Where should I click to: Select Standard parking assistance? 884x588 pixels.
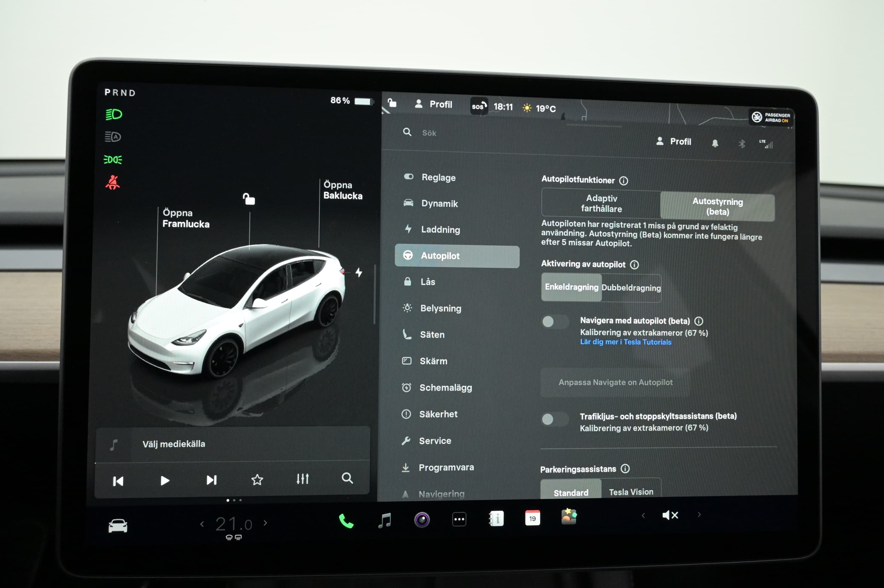click(571, 489)
